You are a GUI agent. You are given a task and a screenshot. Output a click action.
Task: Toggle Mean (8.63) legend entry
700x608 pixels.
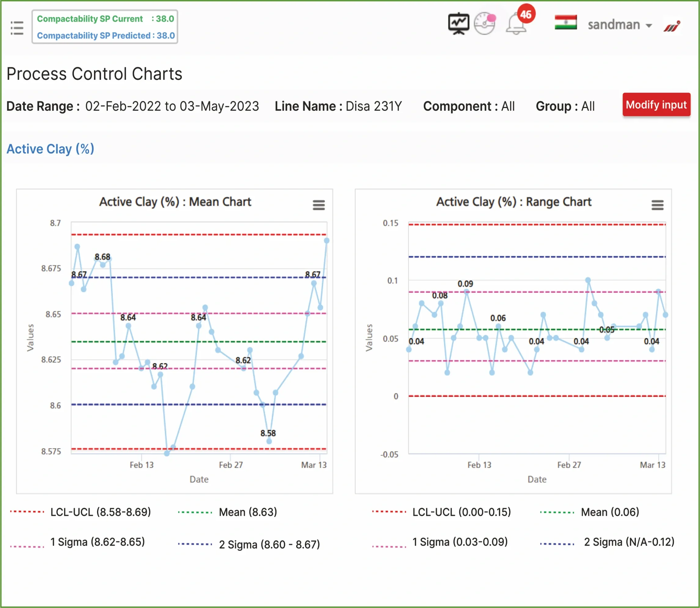(x=248, y=512)
